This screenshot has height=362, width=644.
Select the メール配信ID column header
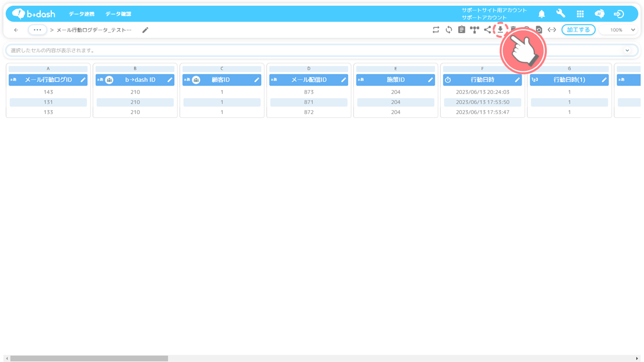coord(309,80)
